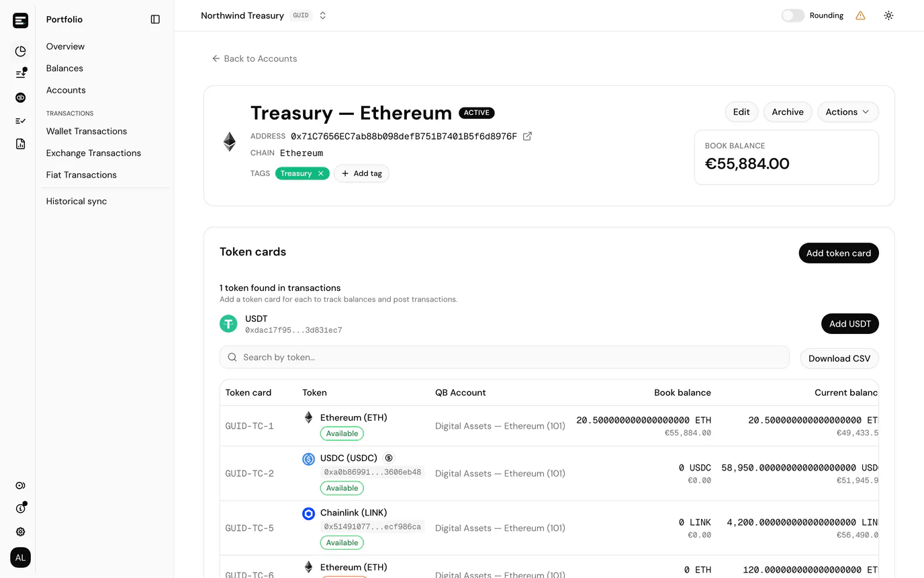Image resolution: width=924 pixels, height=578 pixels.
Task: Focus the Search by token field
Action: [504, 358]
